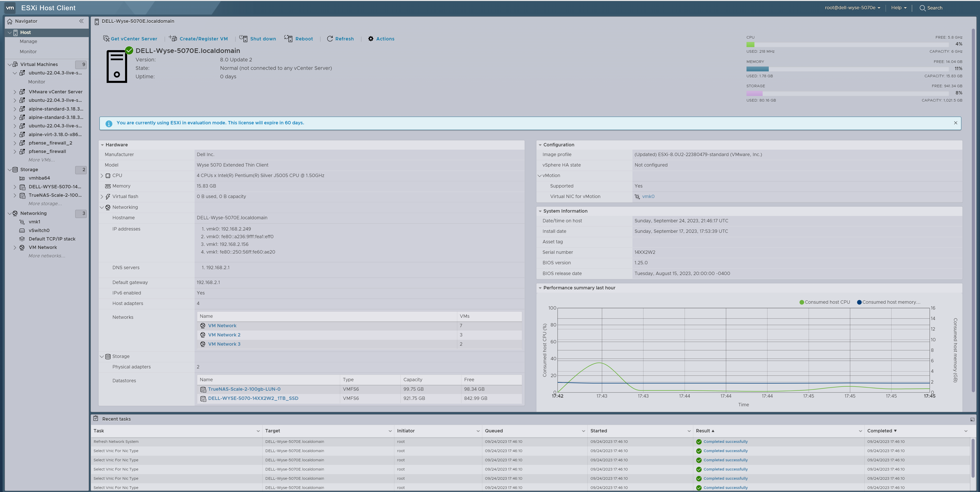The width and height of the screenshot is (980, 492).
Task: Open the Actions gear icon
Action: coord(371,38)
